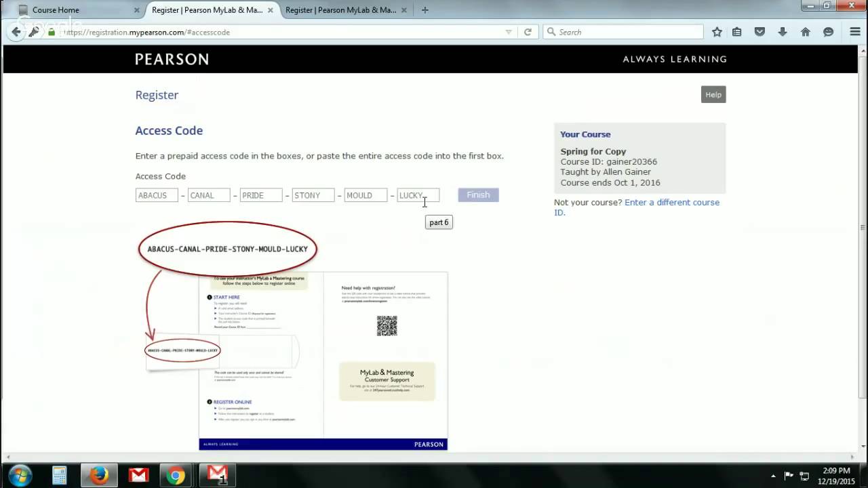Open the Firefox hamburger menu
Image resolution: width=868 pixels, height=488 pixels.
pos(855,32)
